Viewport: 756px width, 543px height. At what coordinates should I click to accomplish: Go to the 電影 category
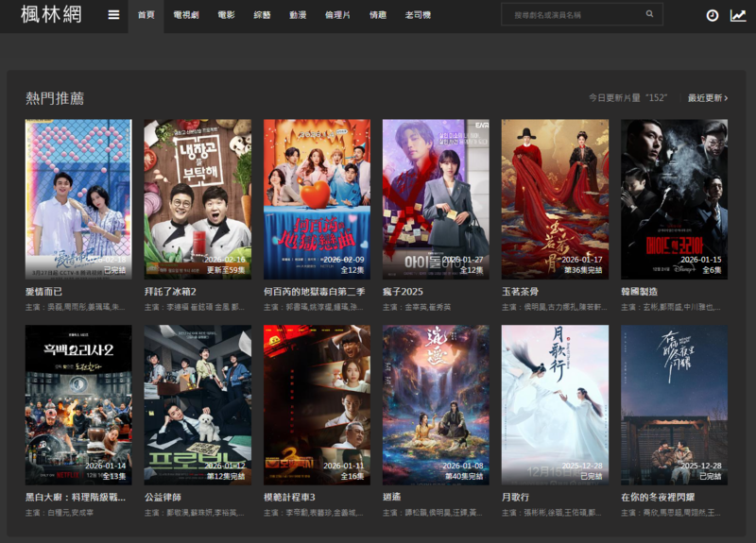226,16
